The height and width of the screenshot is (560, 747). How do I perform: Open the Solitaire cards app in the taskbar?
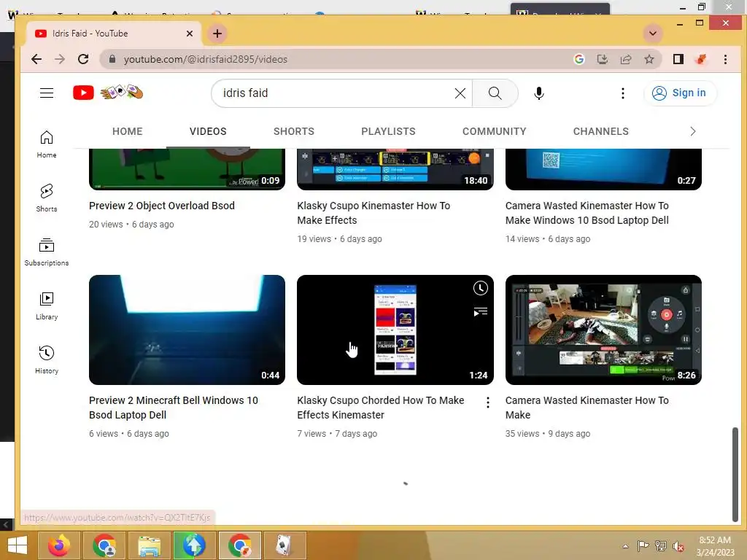pyautogui.click(x=285, y=545)
